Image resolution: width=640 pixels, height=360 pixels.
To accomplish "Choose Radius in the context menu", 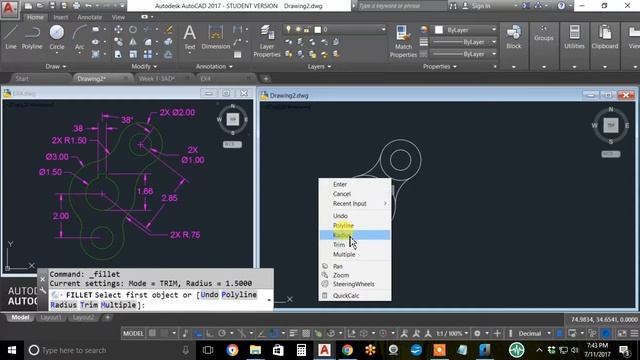I will click(354, 235).
